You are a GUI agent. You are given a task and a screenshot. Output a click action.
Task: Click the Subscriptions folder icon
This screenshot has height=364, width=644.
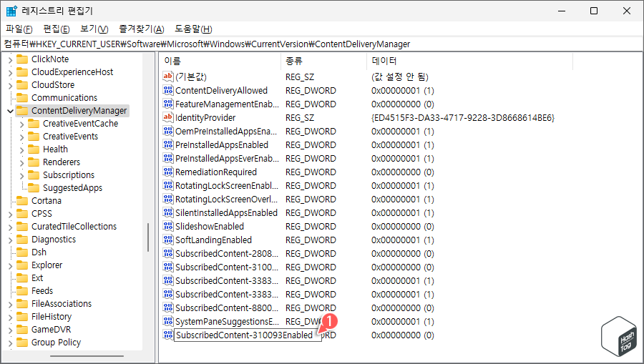[x=34, y=174]
